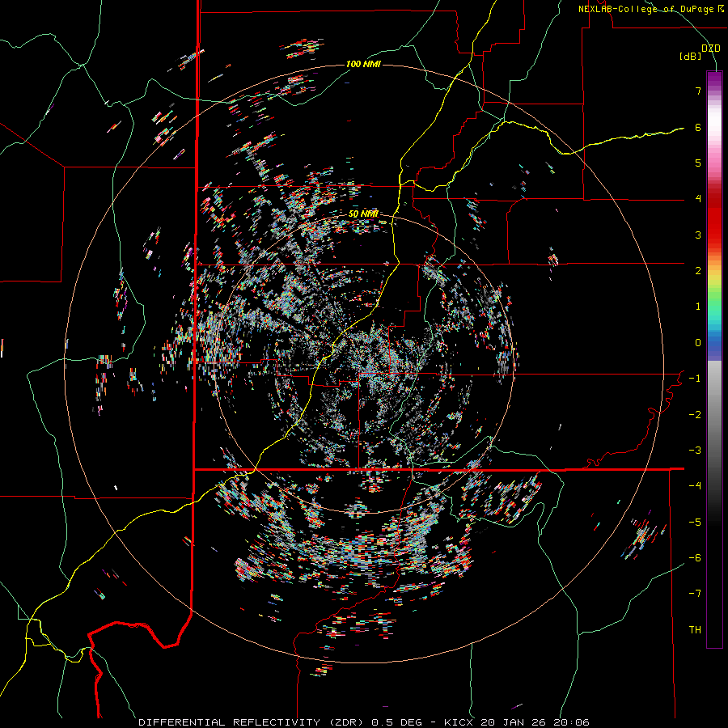Click the '20 JAN 26 20:06' timestamp
Screen dimensions: 728x728
pos(535,722)
